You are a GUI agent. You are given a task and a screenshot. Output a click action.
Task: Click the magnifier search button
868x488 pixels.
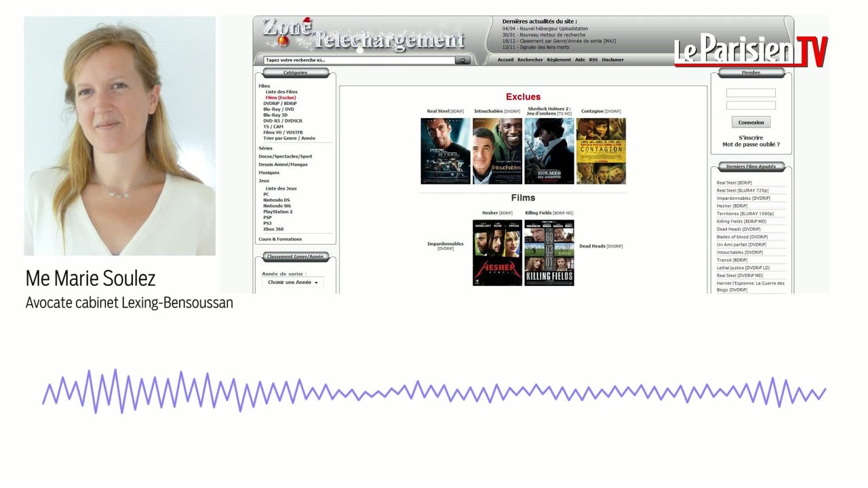pyautogui.click(x=462, y=60)
